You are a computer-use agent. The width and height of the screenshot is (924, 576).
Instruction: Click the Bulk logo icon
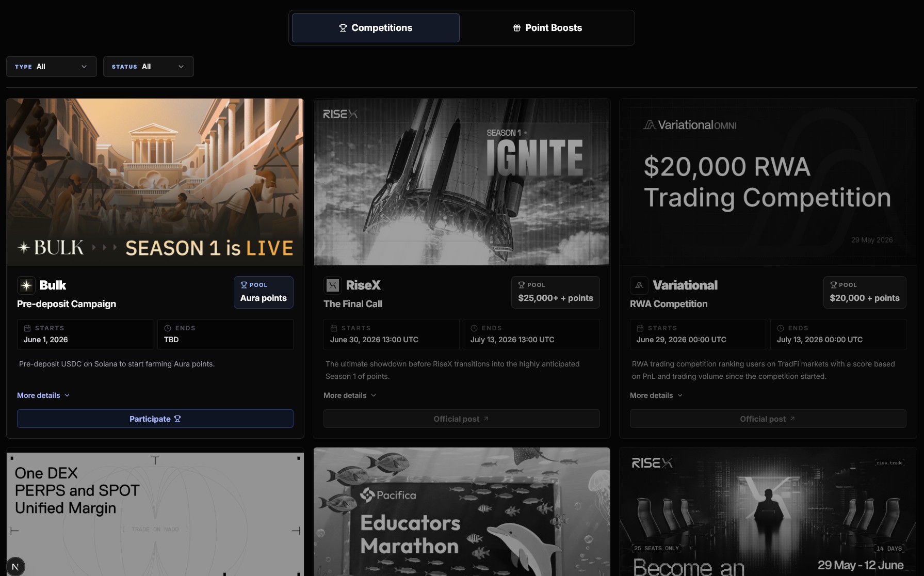pyautogui.click(x=26, y=285)
